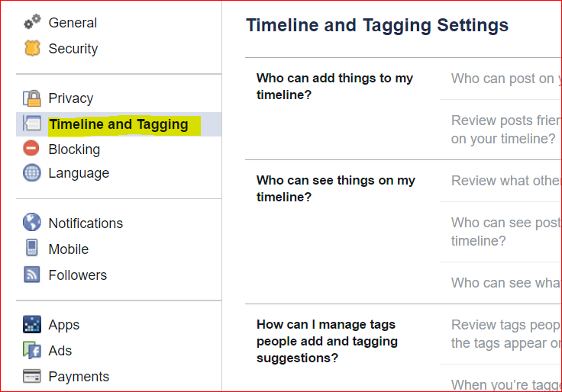
Task: Click the Blocking red circle icon
Action: click(32, 149)
